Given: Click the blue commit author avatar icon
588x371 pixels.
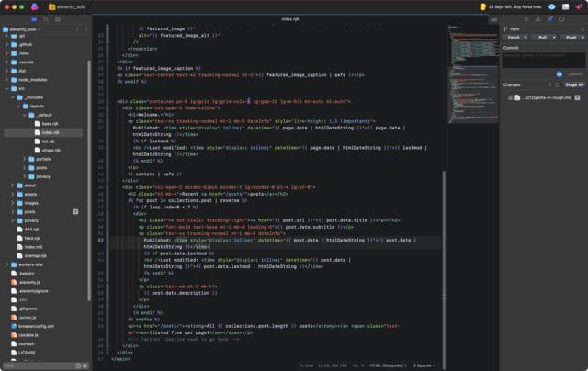Looking at the screenshot, I should pyautogui.click(x=560, y=74).
